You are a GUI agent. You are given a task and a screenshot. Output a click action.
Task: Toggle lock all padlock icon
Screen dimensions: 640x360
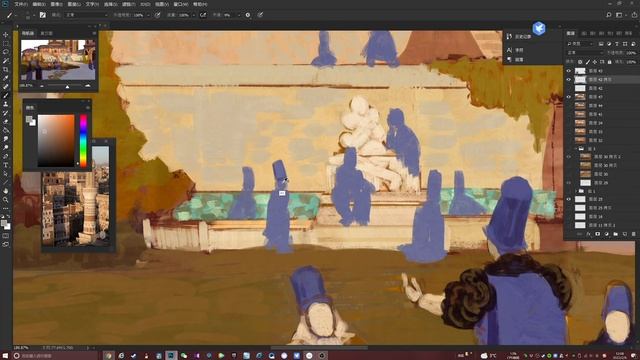click(609, 62)
